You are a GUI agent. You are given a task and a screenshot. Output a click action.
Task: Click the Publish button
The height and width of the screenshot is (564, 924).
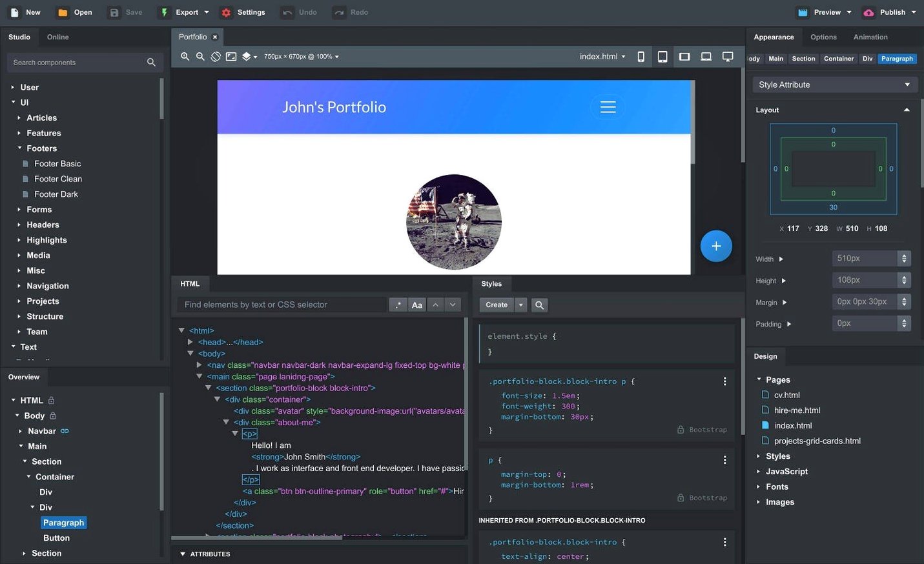point(890,12)
